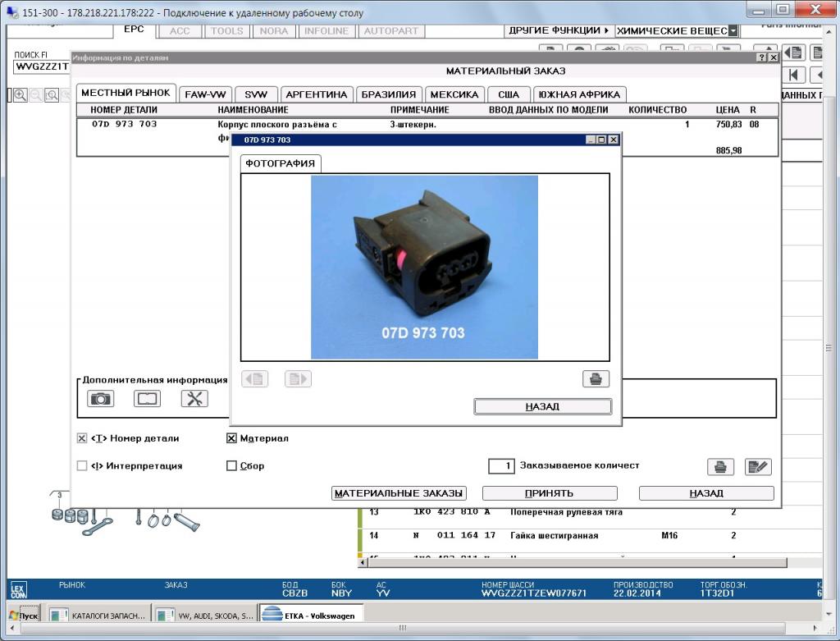Click the remote desktop window's bottom horizontal scrollbar
840x641 pixels.
pos(402,628)
